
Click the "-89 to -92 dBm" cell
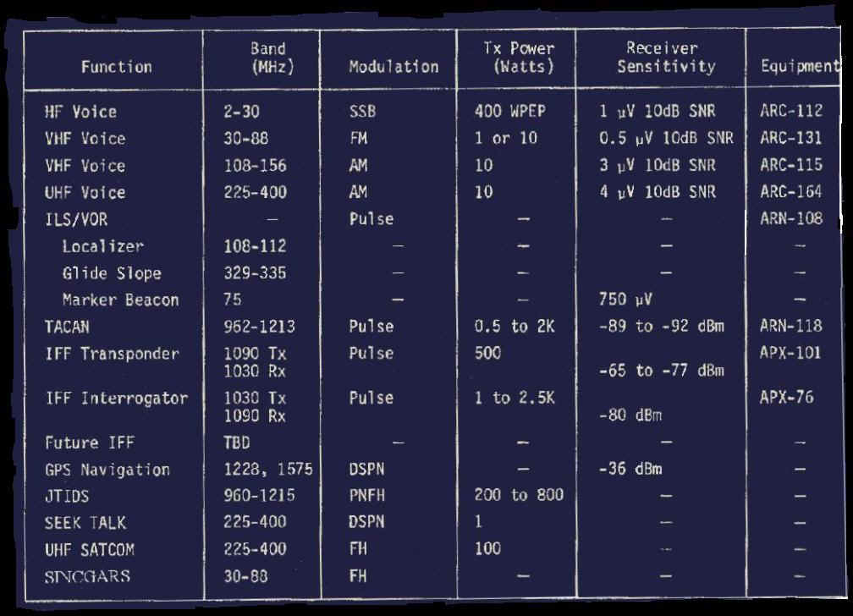662,326
